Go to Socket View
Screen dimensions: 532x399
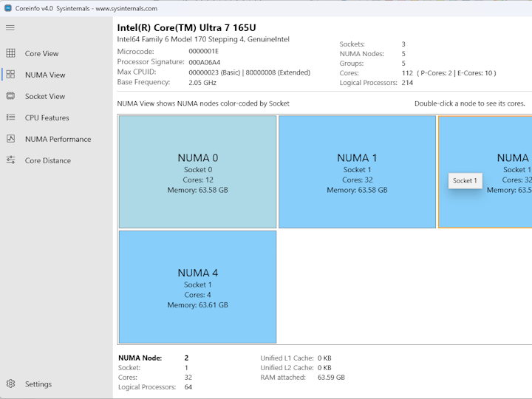pyautogui.click(x=45, y=96)
